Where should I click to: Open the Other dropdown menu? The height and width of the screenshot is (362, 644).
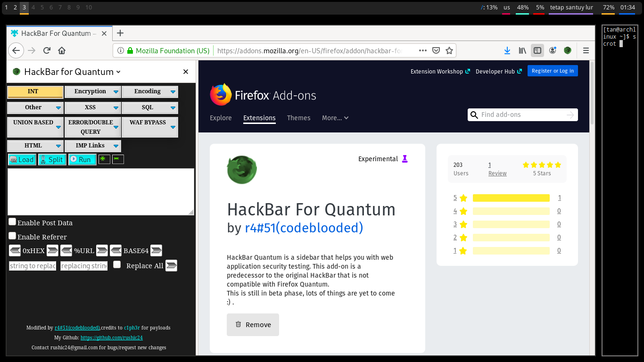[35, 108]
